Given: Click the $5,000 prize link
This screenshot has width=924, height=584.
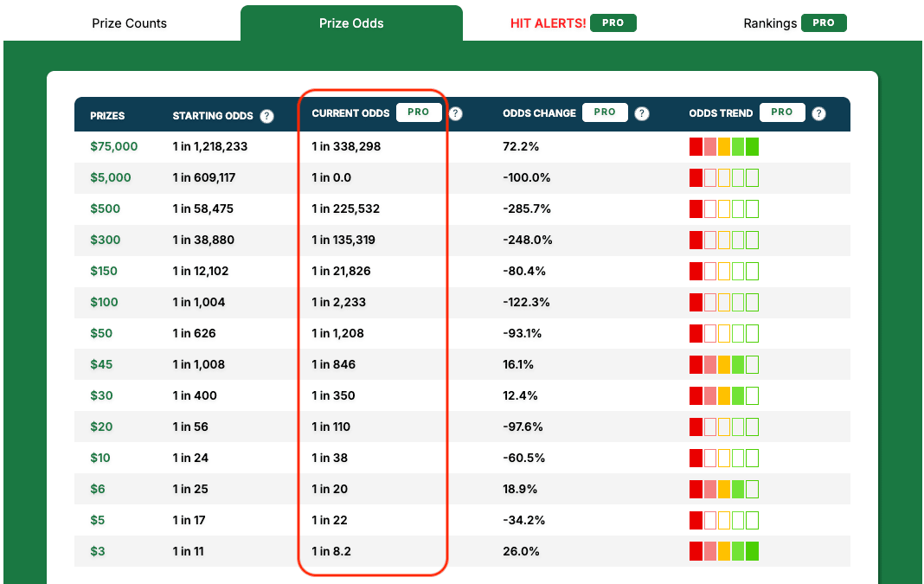Looking at the screenshot, I should click(x=110, y=177).
